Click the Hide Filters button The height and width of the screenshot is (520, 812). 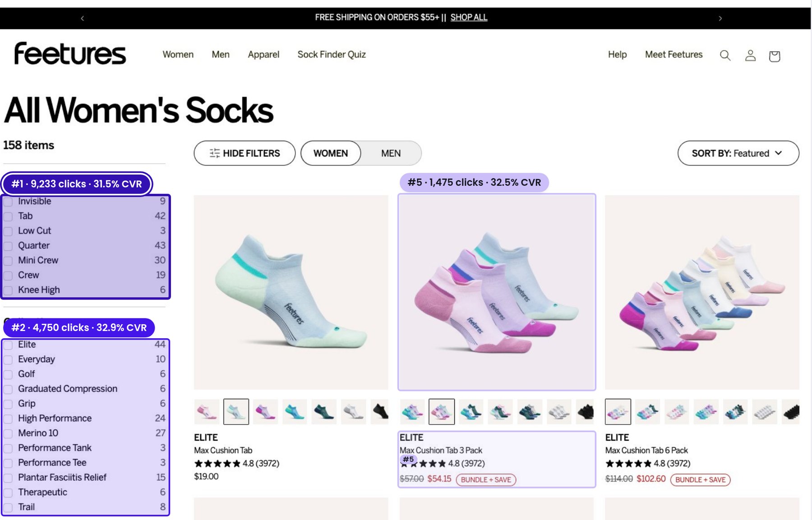point(245,153)
